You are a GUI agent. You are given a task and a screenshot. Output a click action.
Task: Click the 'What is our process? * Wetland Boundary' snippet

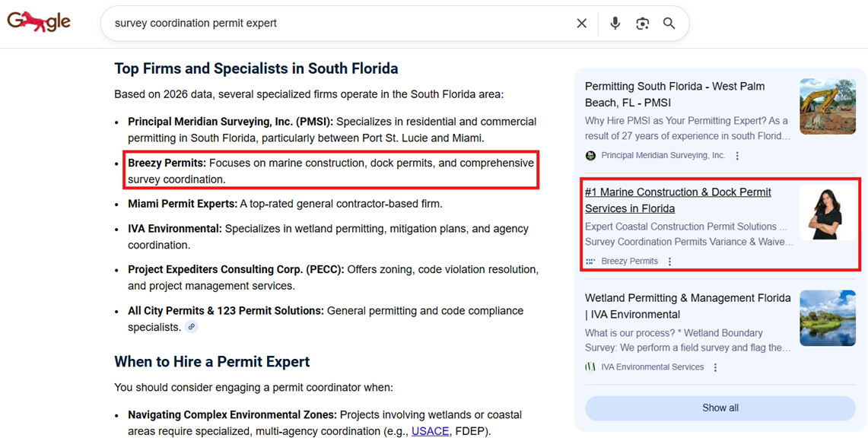tap(688, 341)
